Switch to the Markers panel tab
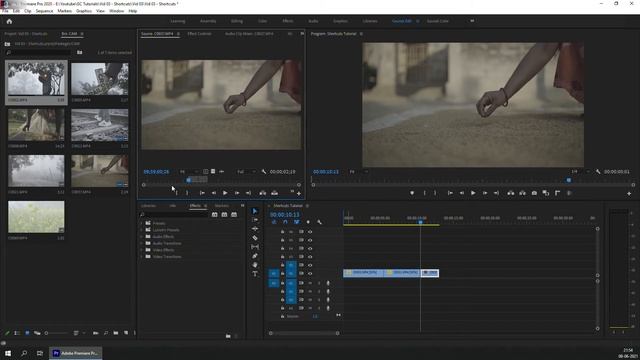Screen dimensions: 640x360 tap(222, 206)
